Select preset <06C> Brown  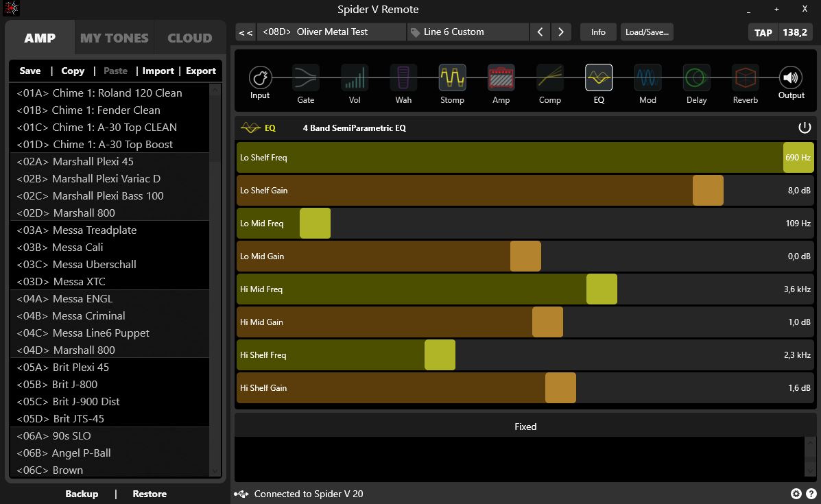tap(110, 470)
